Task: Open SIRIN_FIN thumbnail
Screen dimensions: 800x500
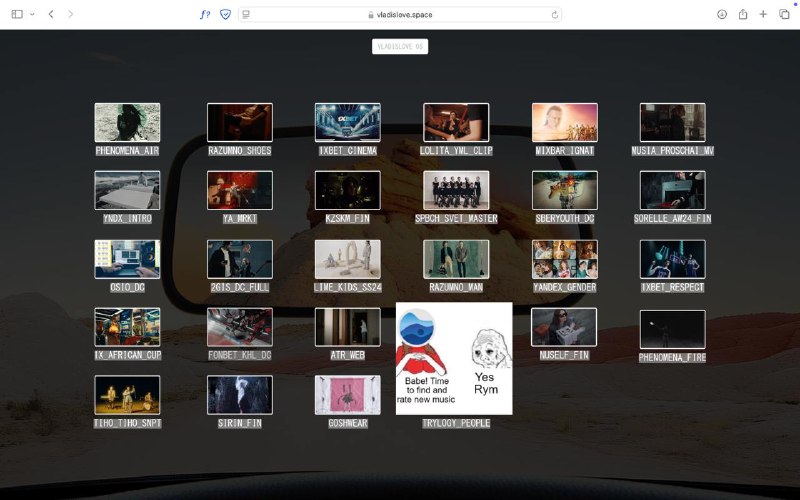Action: (240, 395)
